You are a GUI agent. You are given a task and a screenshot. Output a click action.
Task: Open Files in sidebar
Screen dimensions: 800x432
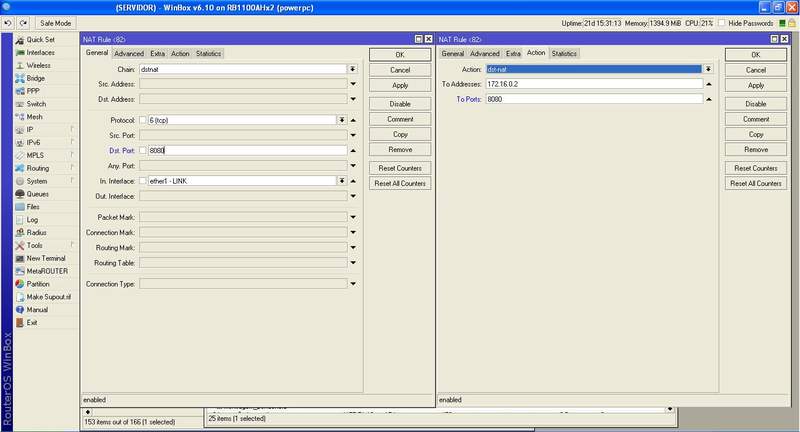pyautogui.click(x=33, y=207)
